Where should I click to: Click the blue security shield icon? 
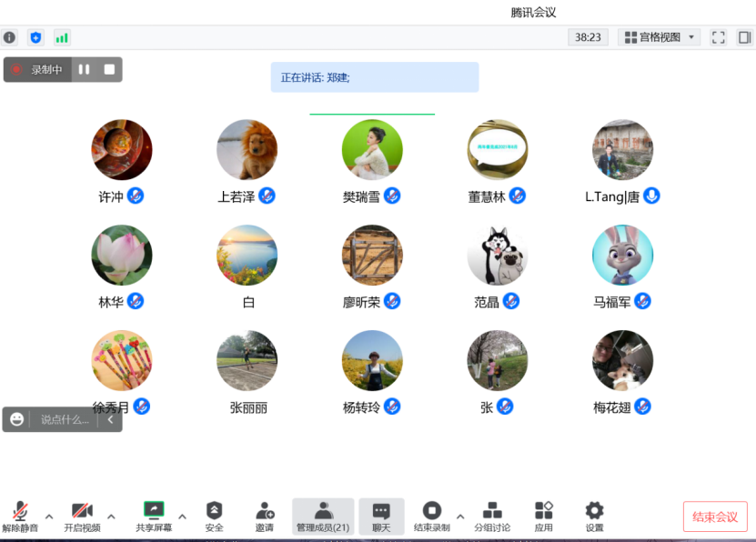[x=35, y=37]
